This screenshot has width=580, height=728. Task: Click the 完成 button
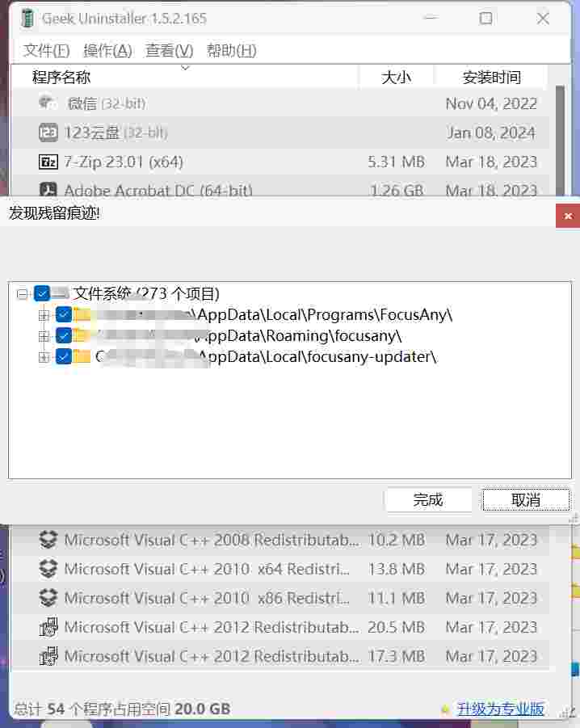(428, 500)
